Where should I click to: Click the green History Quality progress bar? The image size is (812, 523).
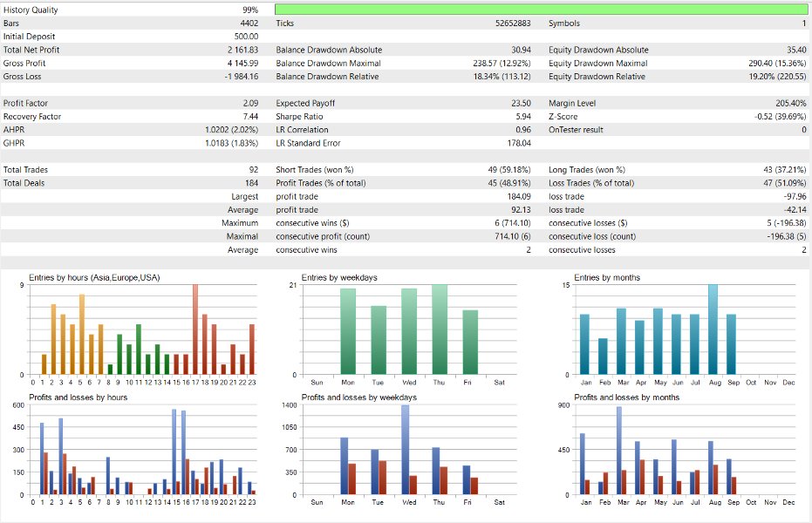point(541,10)
